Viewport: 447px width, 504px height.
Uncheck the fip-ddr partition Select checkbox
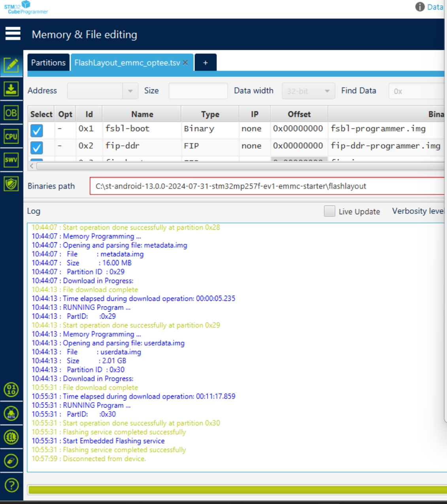(38, 146)
